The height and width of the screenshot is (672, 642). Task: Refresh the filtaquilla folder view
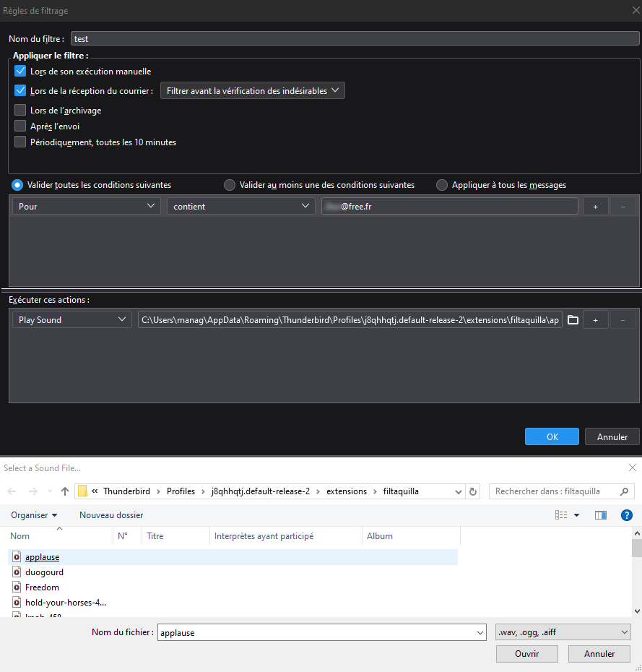point(473,491)
